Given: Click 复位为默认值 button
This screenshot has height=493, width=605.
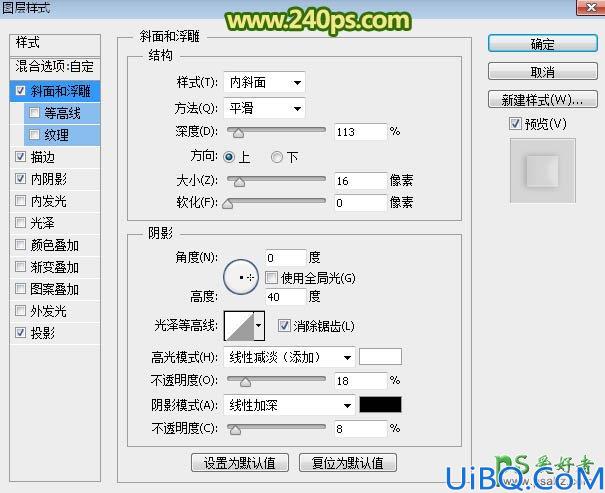Looking at the screenshot, I should pyautogui.click(x=348, y=463).
